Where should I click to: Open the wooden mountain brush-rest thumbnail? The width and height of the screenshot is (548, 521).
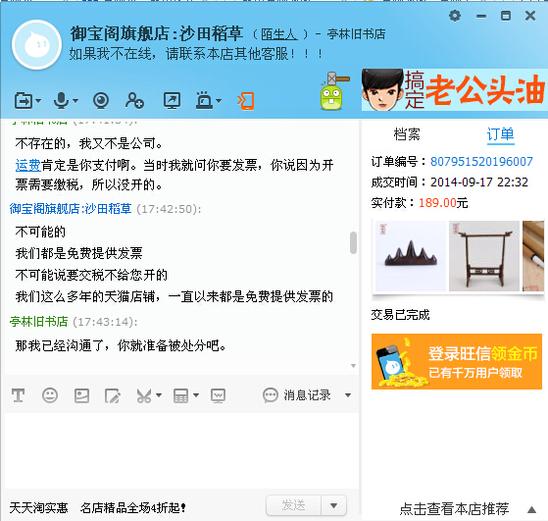point(411,256)
